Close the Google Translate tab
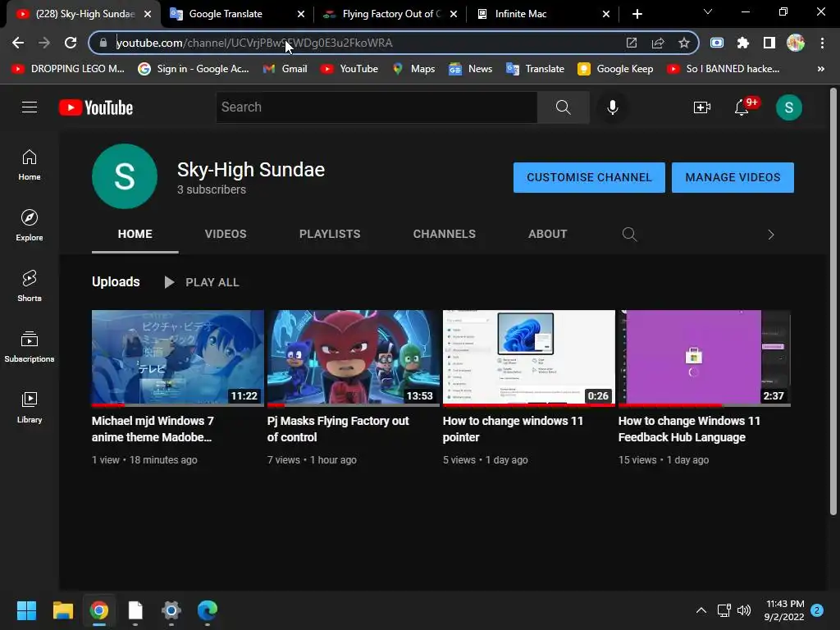This screenshot has width=840, height=630. [x=301, y=14]
